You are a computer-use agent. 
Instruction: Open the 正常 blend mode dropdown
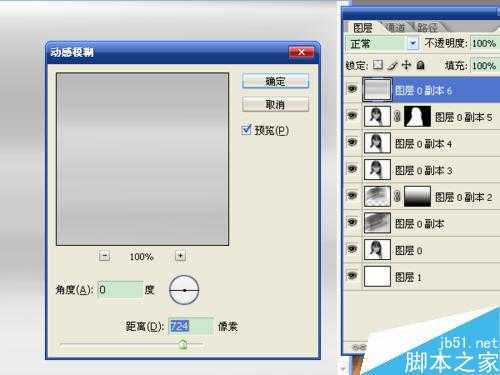pyautogui.click(x=413, y=43)
